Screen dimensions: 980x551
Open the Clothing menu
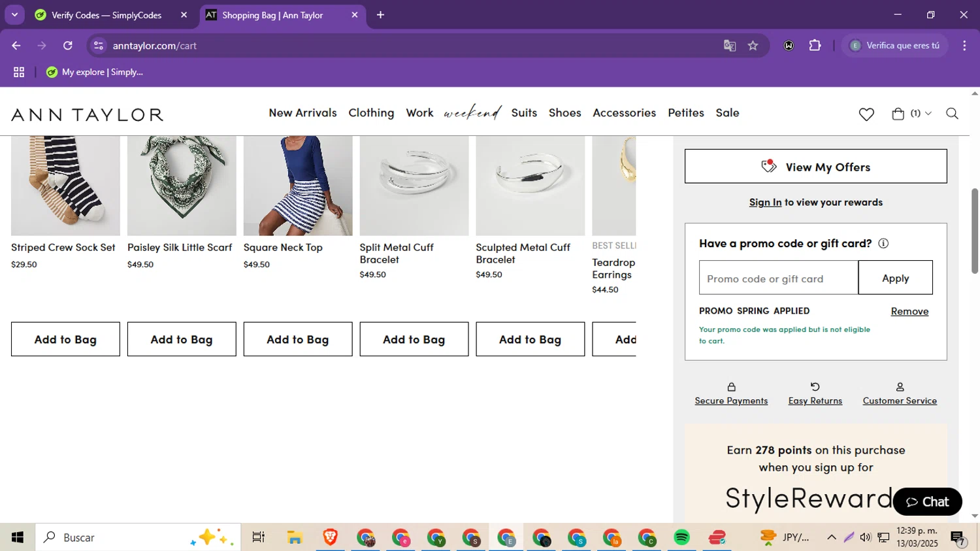tap(371, 113)
